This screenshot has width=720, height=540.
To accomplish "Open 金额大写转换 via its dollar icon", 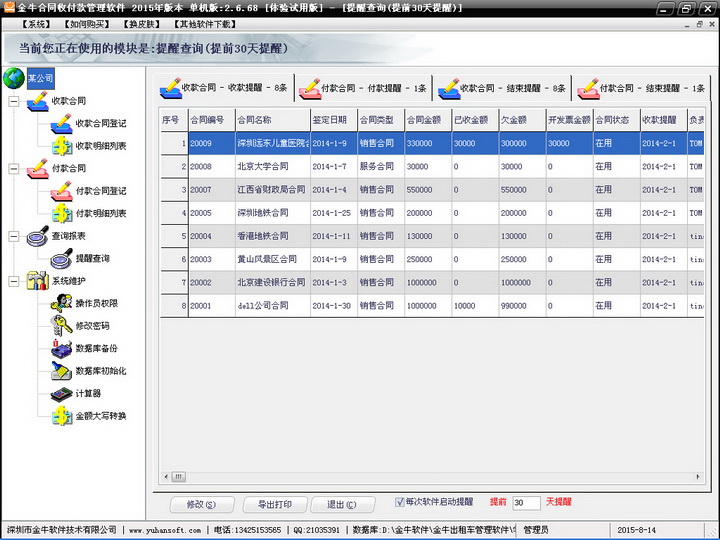I will (x=62, y=416).
